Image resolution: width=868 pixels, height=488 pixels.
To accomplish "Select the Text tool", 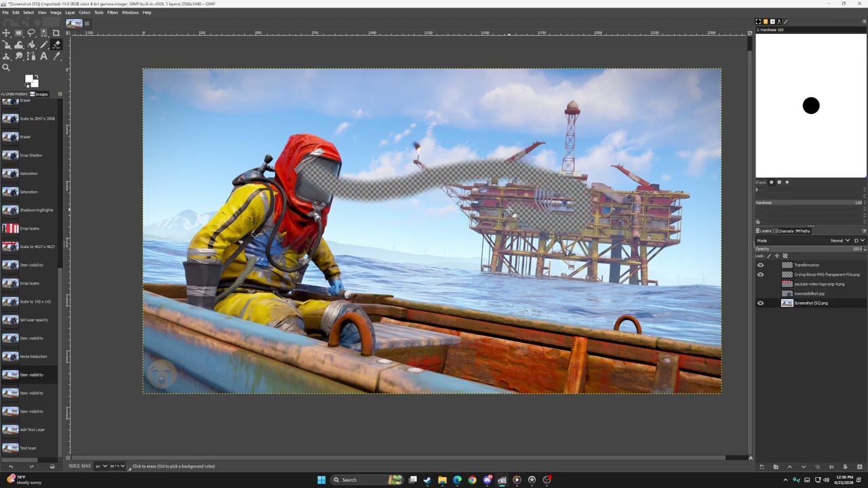I will pyautogui.click(x=44, y=56).
